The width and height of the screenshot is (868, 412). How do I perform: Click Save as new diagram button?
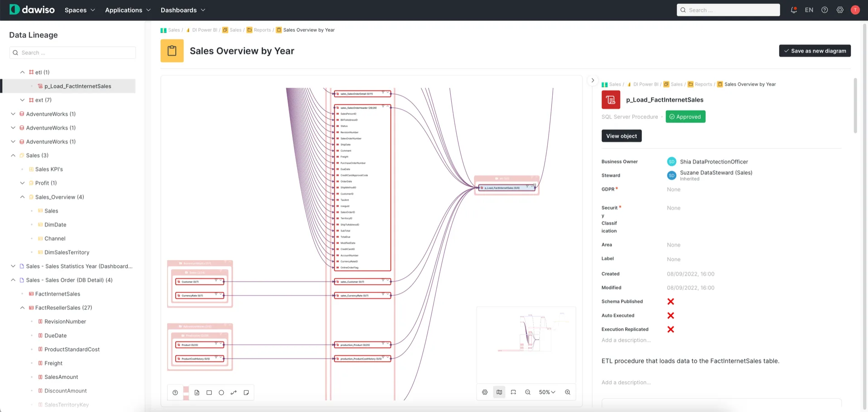click(x=815, y=51)
